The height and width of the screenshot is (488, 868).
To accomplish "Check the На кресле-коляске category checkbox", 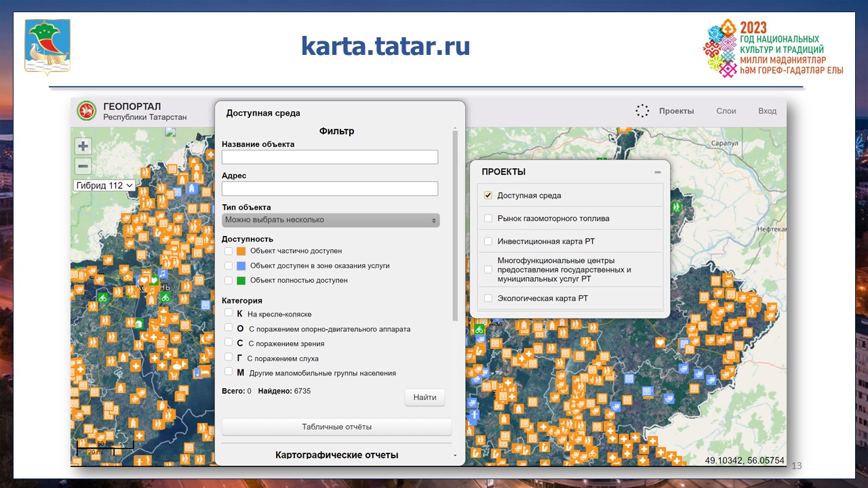I will click(x=229, y=313).
